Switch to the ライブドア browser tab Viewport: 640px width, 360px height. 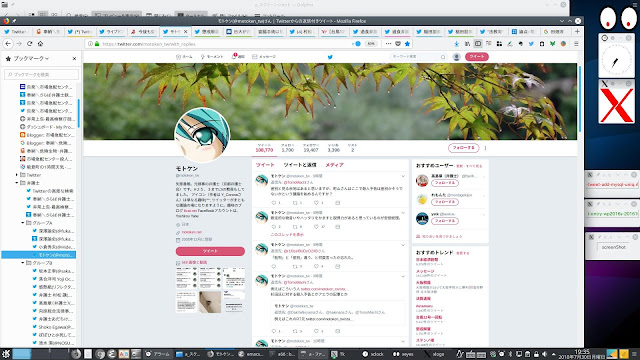click(112, 31)
